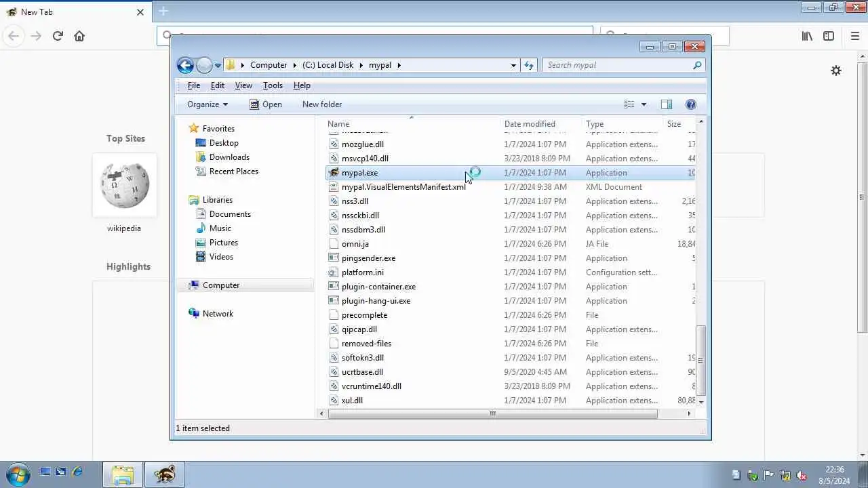Screen dimensions: 868x488
Task: Click (C:) Local Disk in address breadcrumb
Action: click(328, 65)
